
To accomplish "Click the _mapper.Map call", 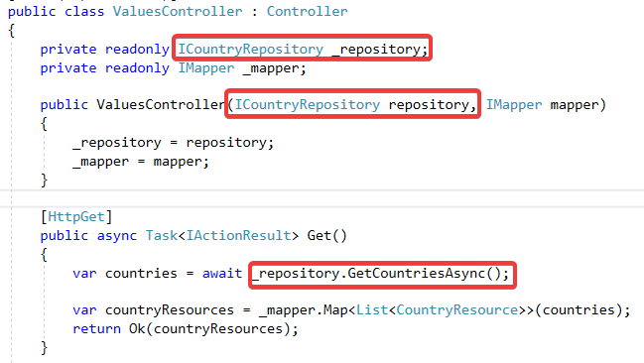I will (x=304, y=310).
